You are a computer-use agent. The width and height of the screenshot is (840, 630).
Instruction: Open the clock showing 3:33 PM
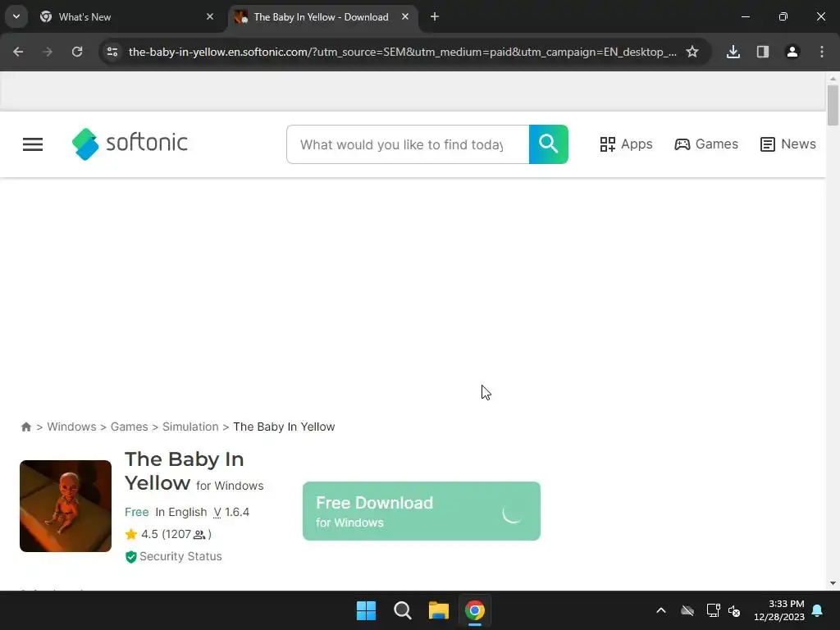click(779, 610)
